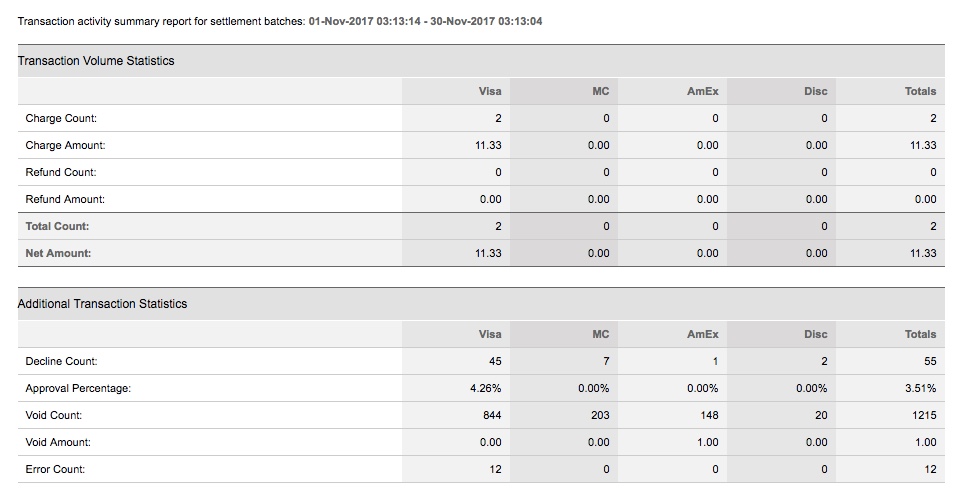Image resolution: width=954 pixels, height=493 pixels.
Task: Click the bold Net Amount row label
Action: [58, 254]
